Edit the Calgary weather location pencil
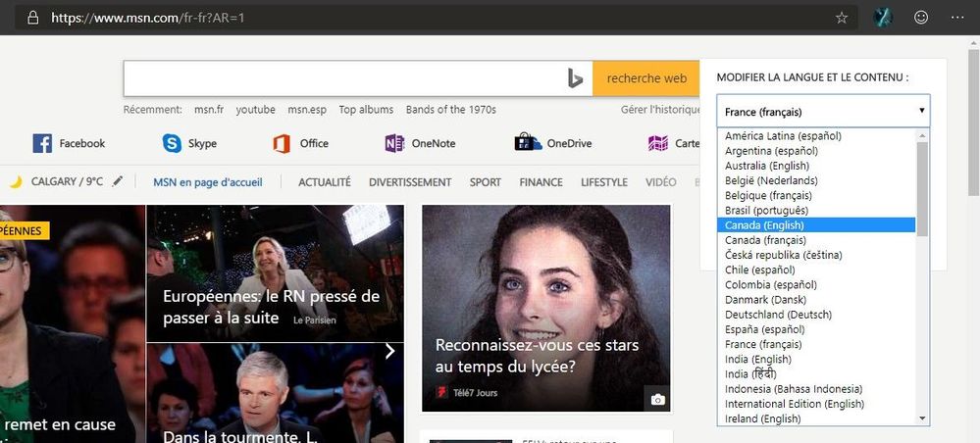This screenshot has height=443, width=980. tap(118, 181)
